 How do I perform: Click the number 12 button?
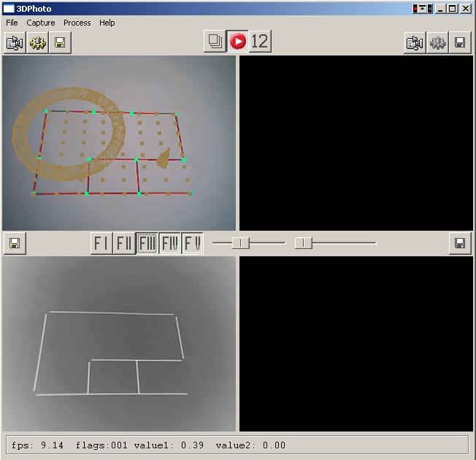pyautogui.click(x=260, y=42)
